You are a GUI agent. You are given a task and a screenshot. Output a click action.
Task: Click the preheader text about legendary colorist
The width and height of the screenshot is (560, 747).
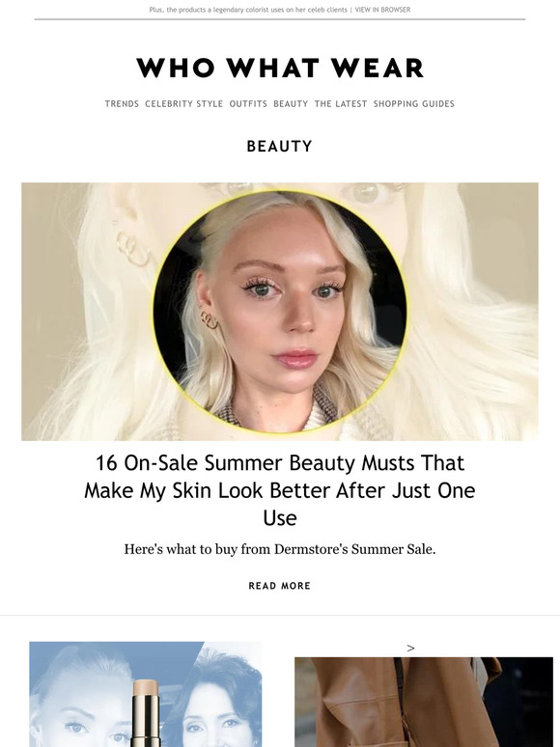(x=248, y=10)
